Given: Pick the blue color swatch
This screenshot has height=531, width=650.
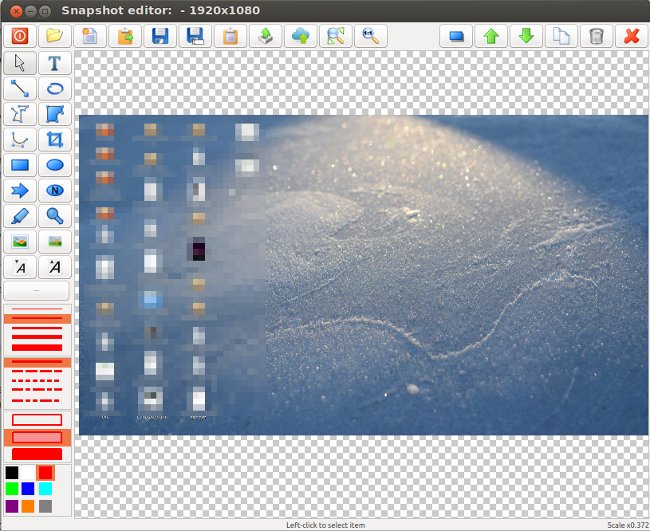Looking at the screenshot, I should [28, 489].
